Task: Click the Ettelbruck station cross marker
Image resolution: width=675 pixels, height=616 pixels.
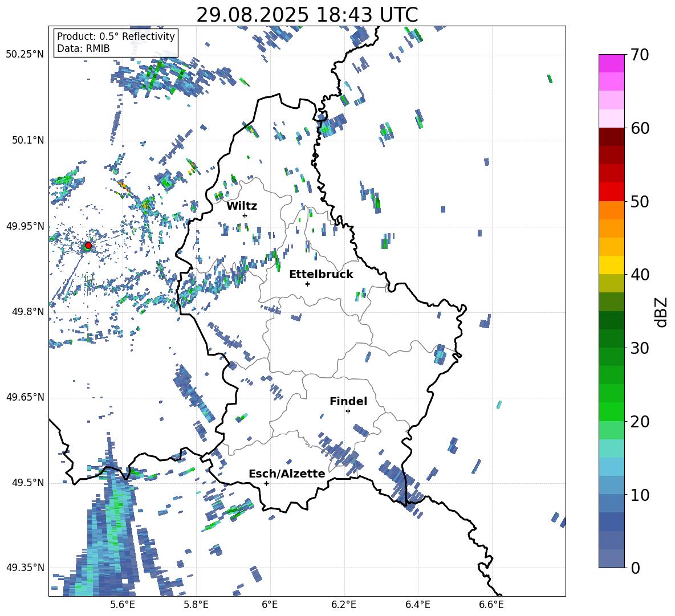Action: coord(307,284)
